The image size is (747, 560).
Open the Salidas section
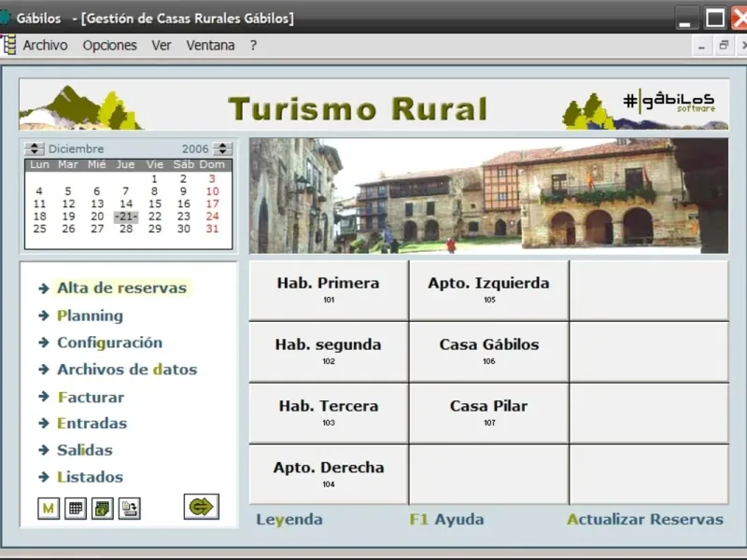[x=85, y=450]
